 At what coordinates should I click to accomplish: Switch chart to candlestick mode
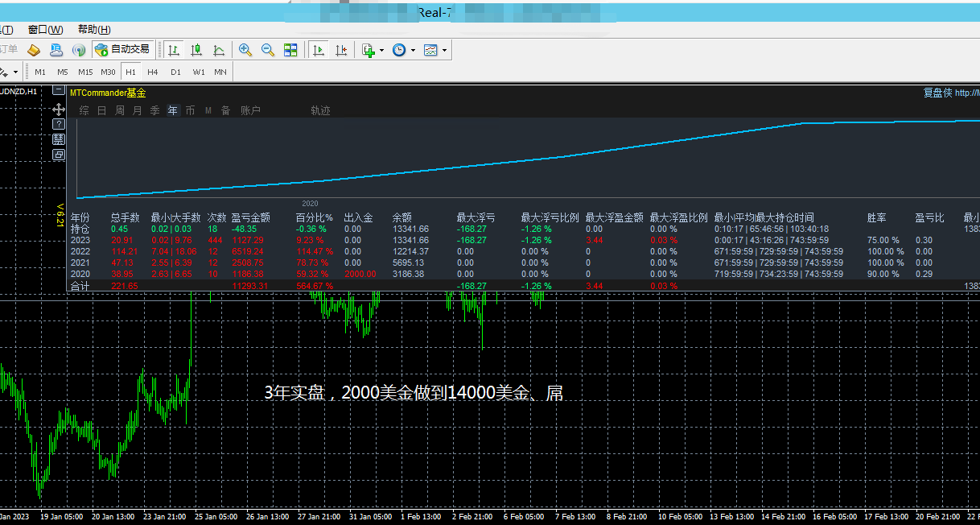tap(196, 50)
